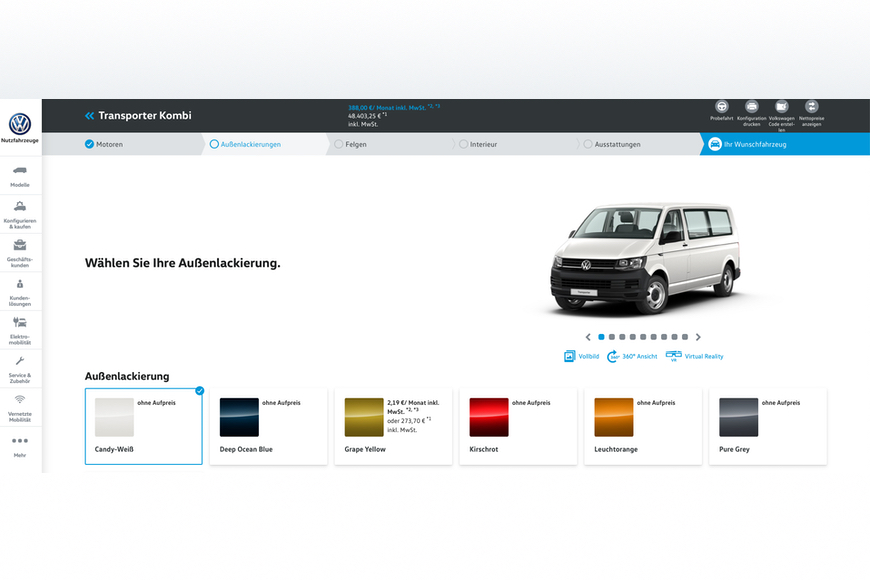
Task: Click the Transporter Kombi title
Action: coord(145,115)
